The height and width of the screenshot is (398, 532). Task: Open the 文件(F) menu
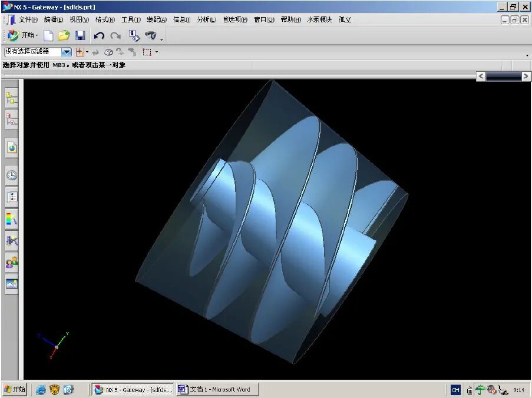pos(28,19)
